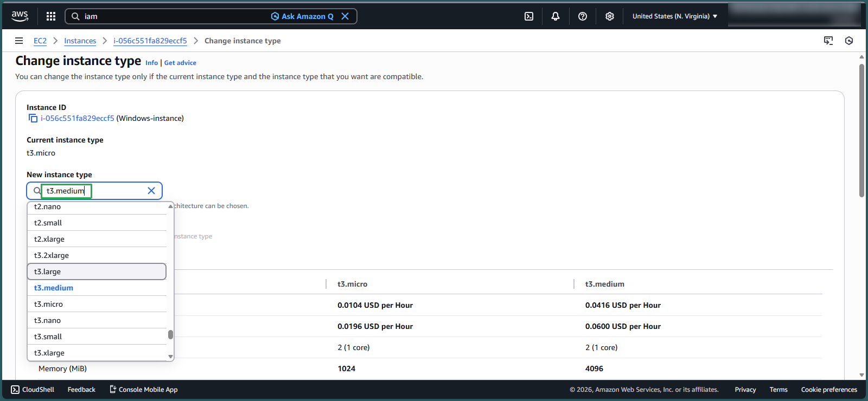Screen dimensions: 868x401
Task: Pick t3.xlarge in the dropdown
Action: pyautogui.click(x=97, y=353)
